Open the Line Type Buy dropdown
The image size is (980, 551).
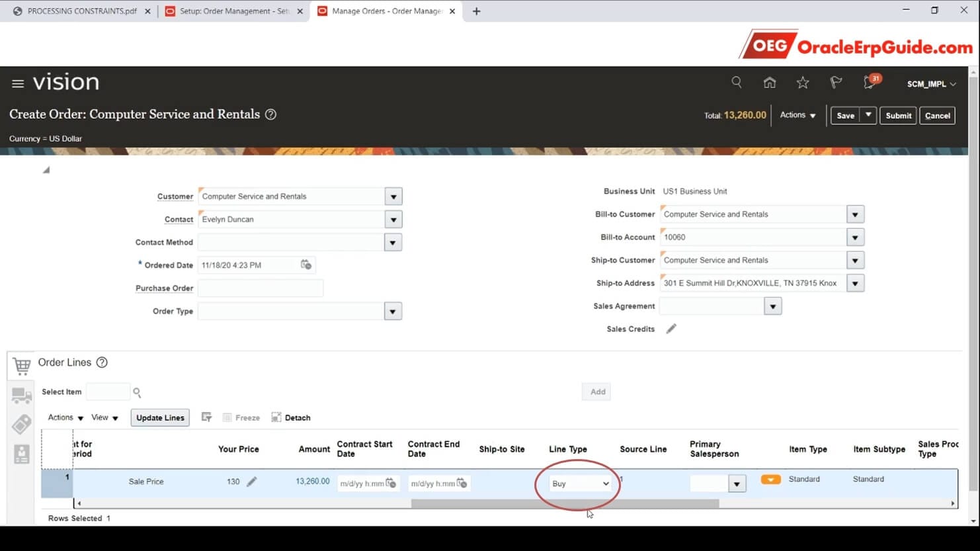(x=581, y=484)
